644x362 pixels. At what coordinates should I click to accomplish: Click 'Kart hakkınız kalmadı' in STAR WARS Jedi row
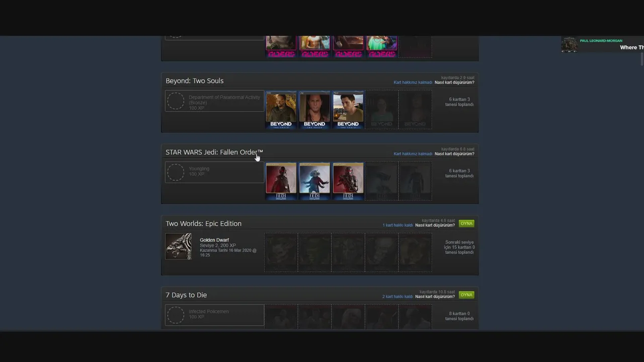pos(413,154)
